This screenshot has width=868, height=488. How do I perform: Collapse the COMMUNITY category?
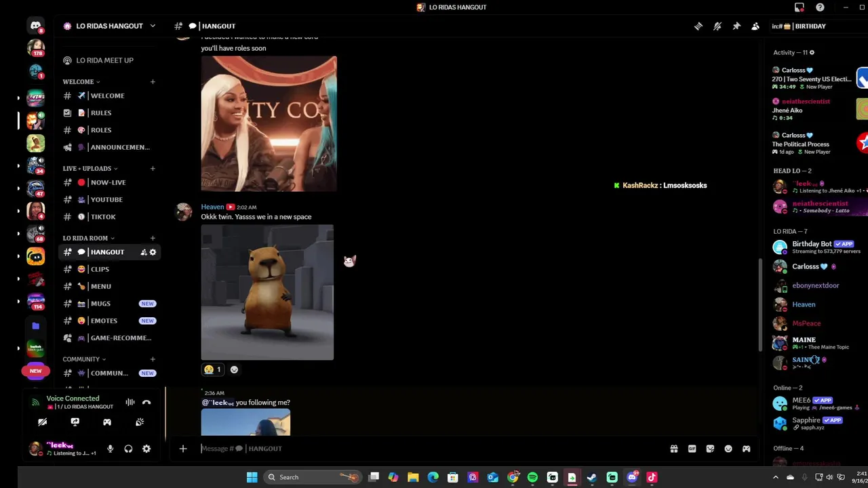pyautogui.click(x=84, y=359)
